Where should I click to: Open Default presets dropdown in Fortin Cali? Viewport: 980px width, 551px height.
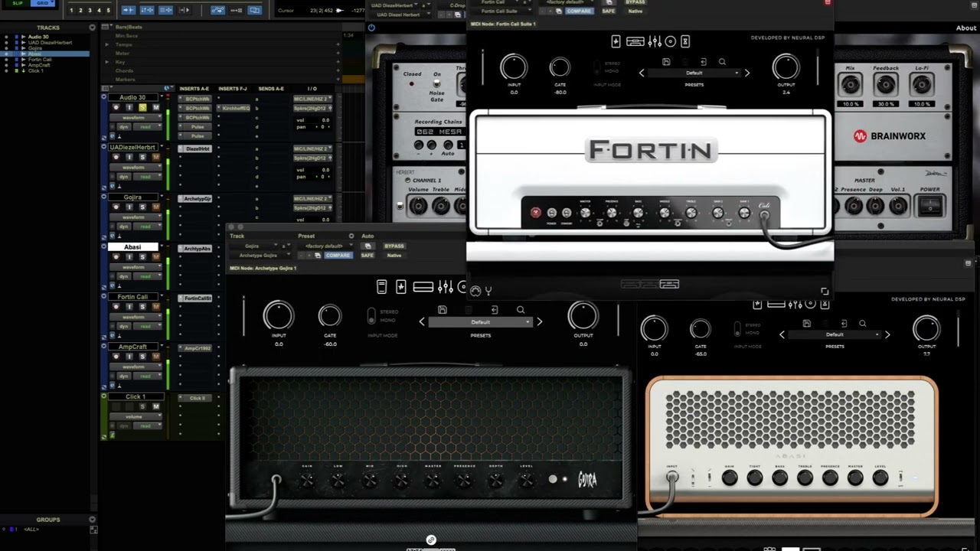694,73
